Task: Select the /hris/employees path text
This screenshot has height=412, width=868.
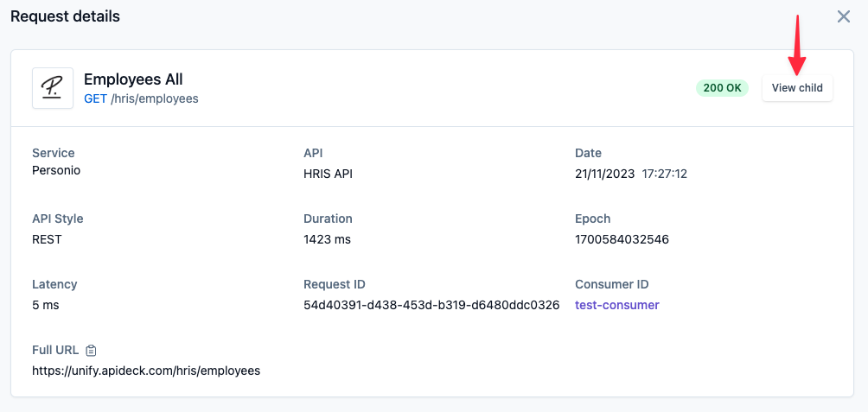Action: click(155, 99)
